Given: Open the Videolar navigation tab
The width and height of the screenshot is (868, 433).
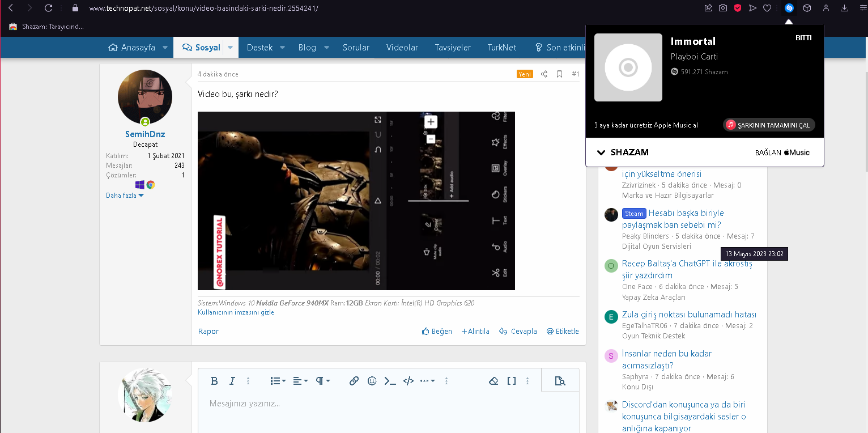Looking at the screenshot, I should (x=402, y=48).
